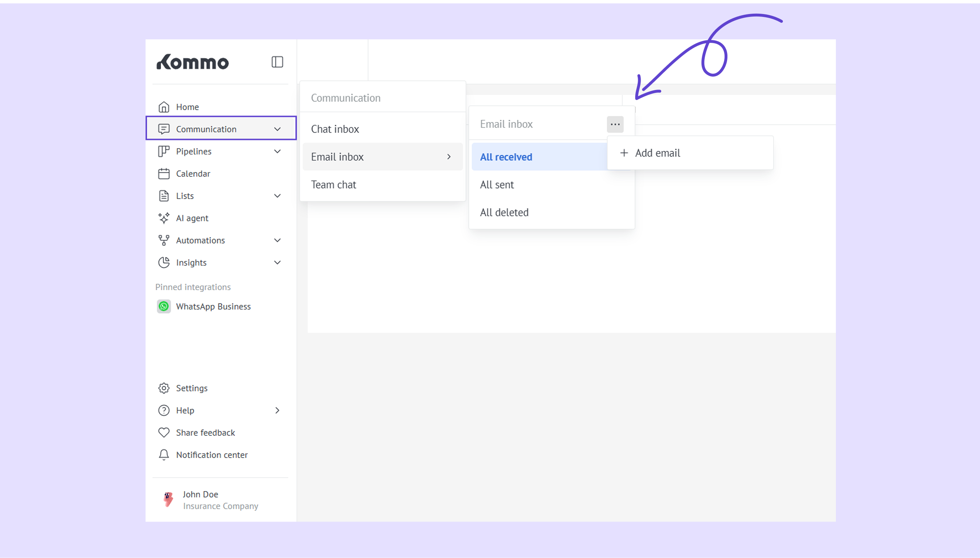Click the AI agent sparkle icon
The width and height of the screenshot is (980, 558).
164,218
